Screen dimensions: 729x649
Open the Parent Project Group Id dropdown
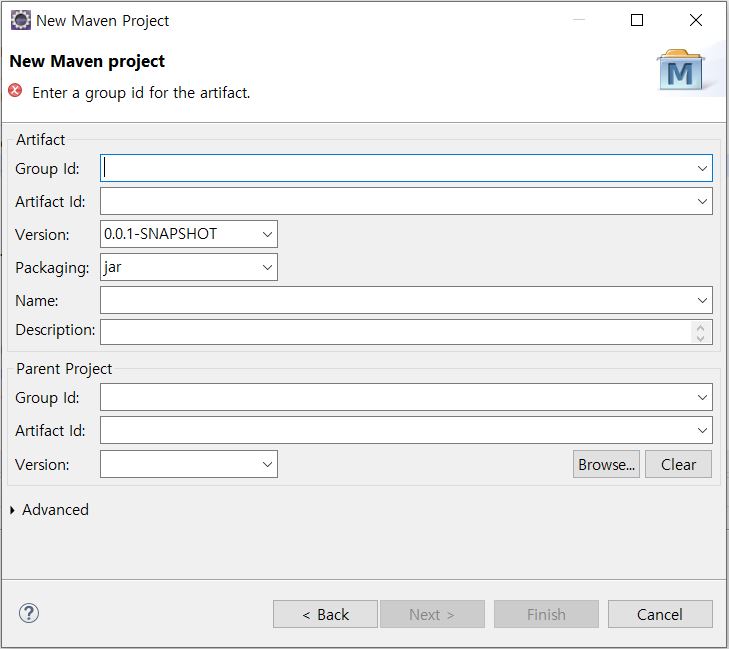coord(702,398)
